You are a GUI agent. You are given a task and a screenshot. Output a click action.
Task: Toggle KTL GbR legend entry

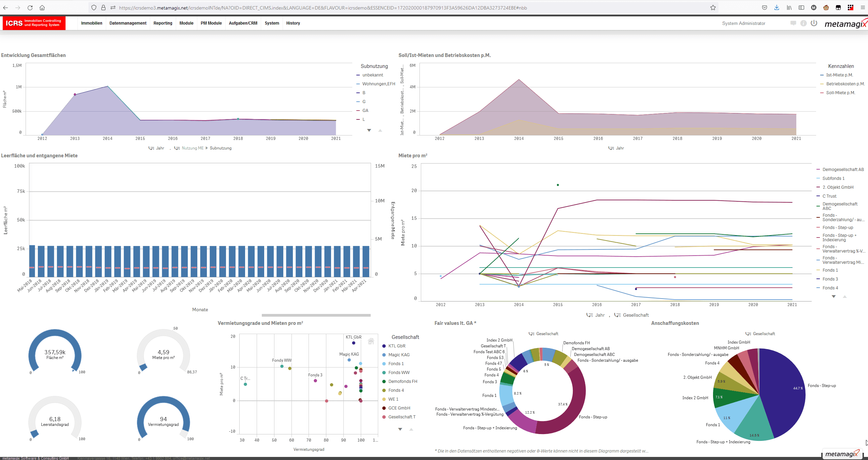(397, 346)
